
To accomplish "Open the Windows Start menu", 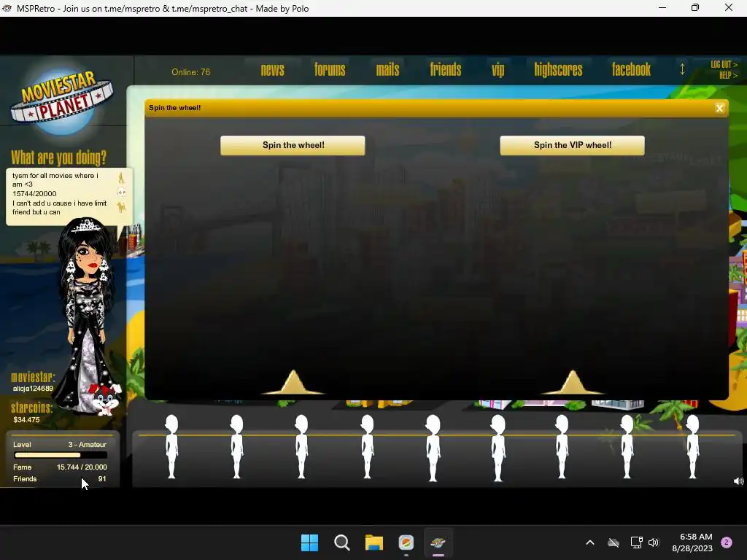I will 309,542.
